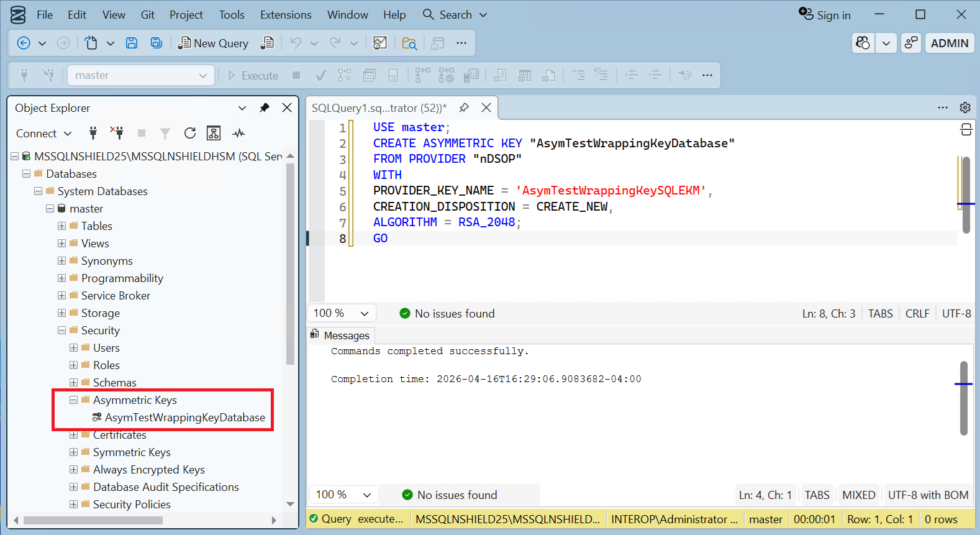The height and width of the screenshot is (535, 980).
Task: Click the Save file icon
Action: pyautogui.click(x=132, y=43)
